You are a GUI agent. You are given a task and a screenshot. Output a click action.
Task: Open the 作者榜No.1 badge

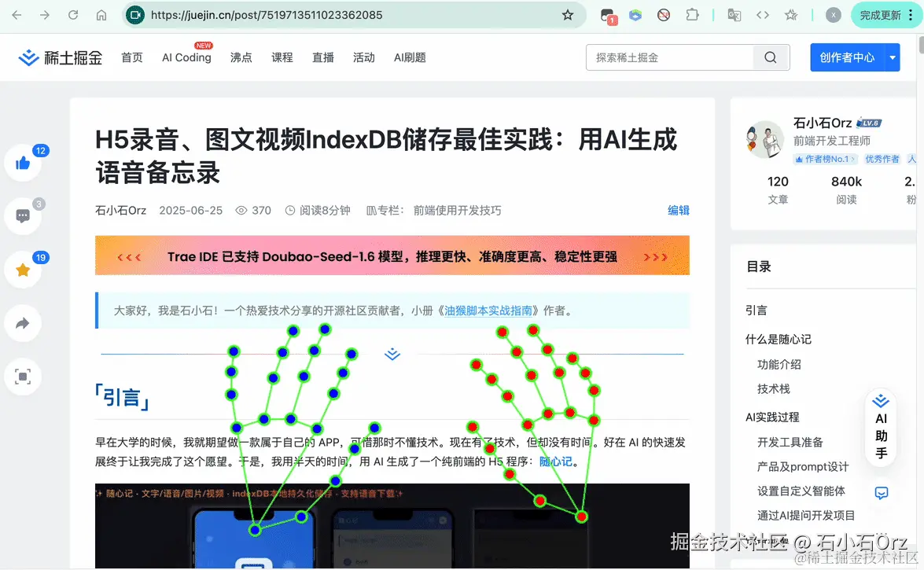[825, 159]
